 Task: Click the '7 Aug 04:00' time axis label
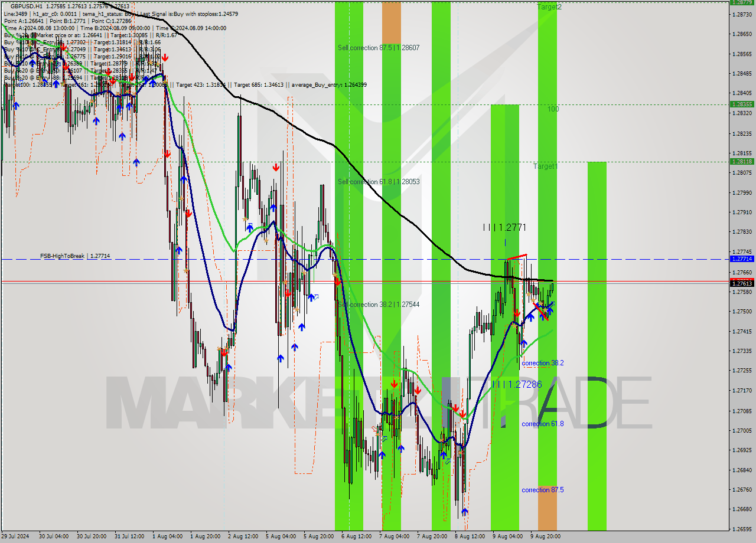[394, 537]
